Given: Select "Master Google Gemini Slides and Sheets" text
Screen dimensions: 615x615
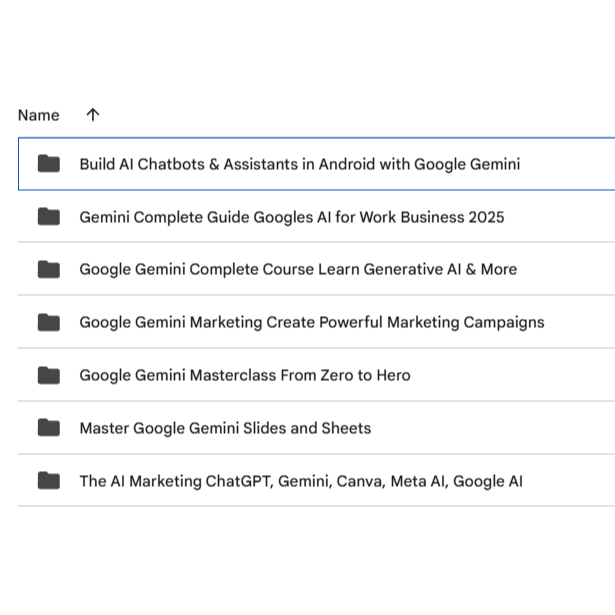Looking at the screenshot, I should pyautogui.click(x=225, y=428).
